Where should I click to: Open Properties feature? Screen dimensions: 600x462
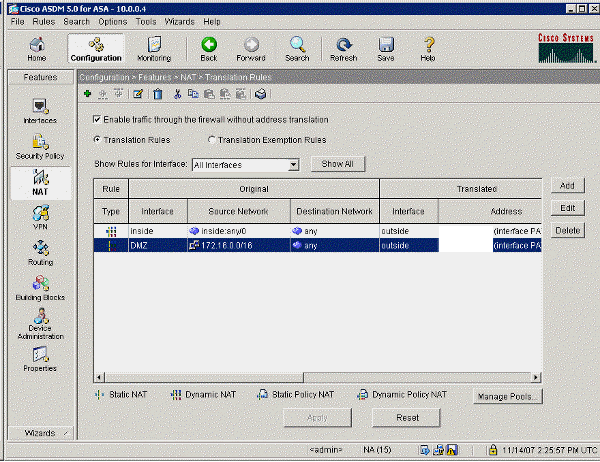[x=40, y=359]
